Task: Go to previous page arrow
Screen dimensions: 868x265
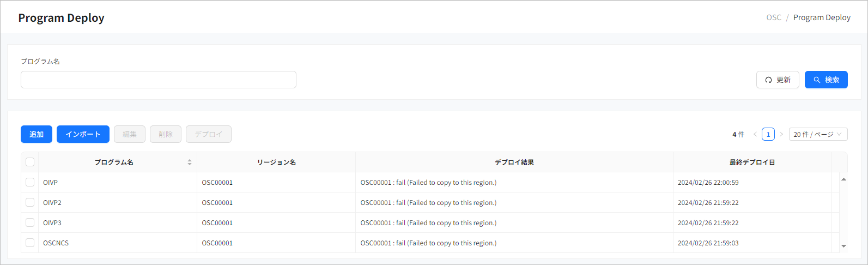Action: point(755,134)
